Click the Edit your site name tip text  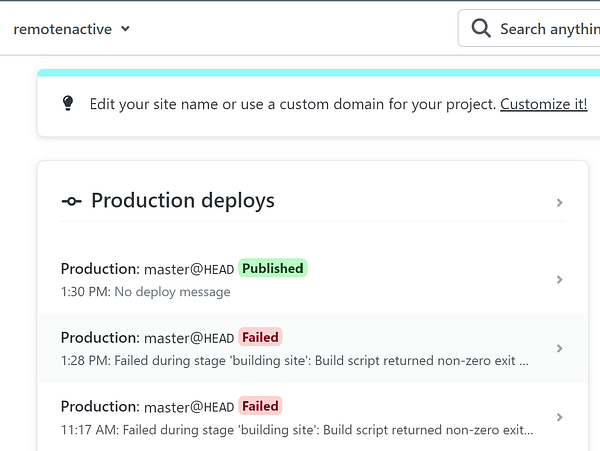292,104
